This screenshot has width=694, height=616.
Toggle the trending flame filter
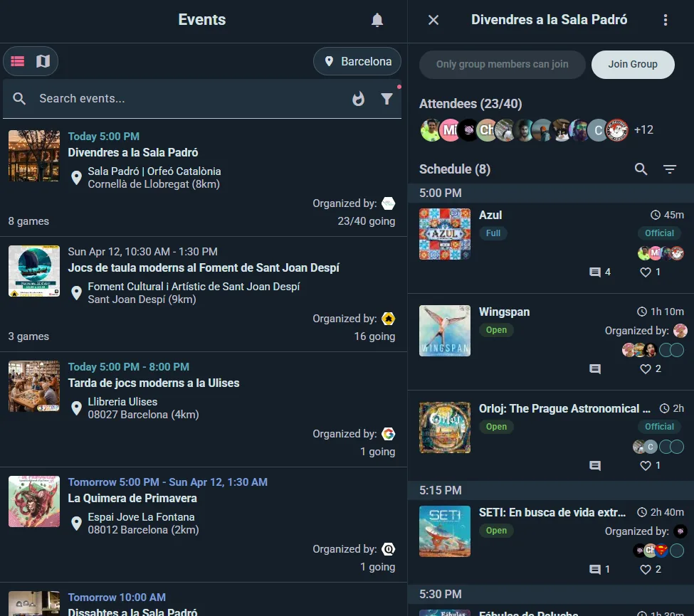point(359,99)
